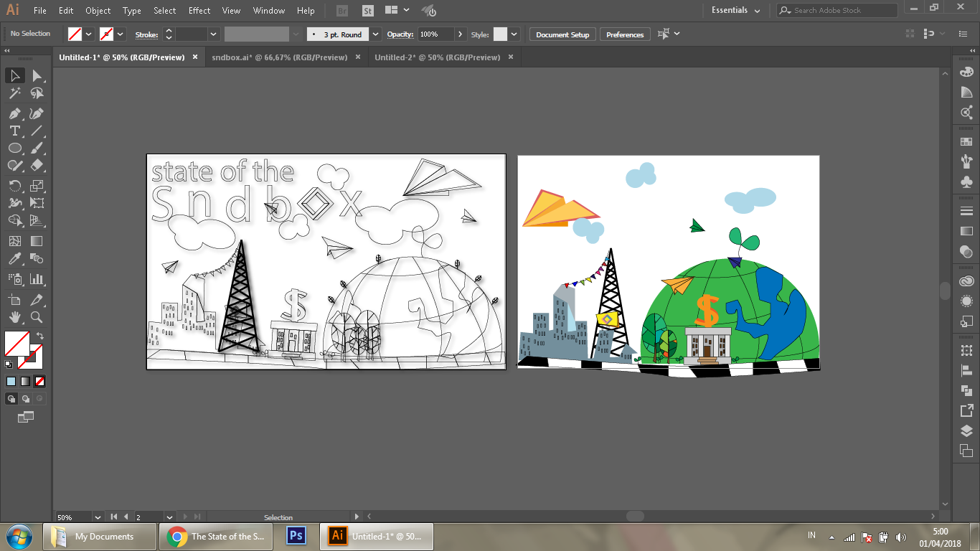Select the Symbol Sprayer tool
The image size is (980, 551).
14,279
